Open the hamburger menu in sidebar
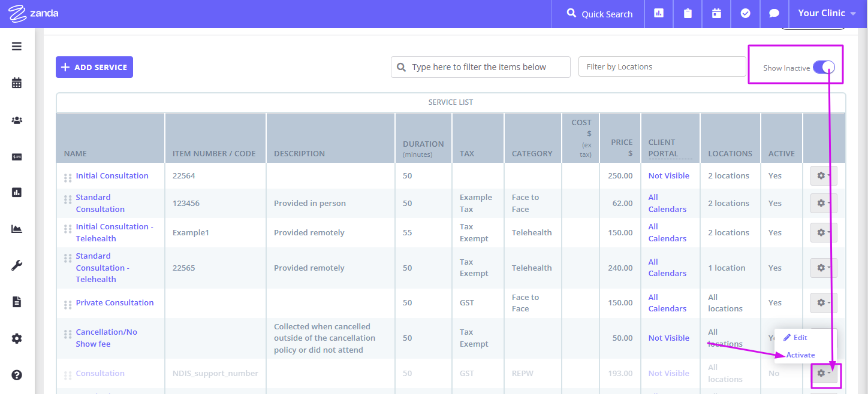The image size is (868, 394). click(17, 46)
